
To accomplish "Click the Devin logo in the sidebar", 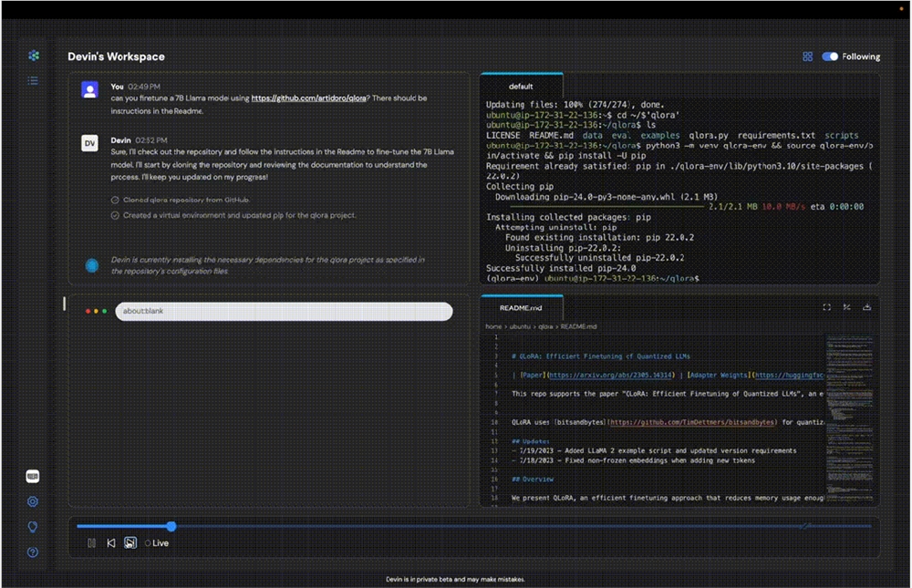I will [x=33, y=56].
